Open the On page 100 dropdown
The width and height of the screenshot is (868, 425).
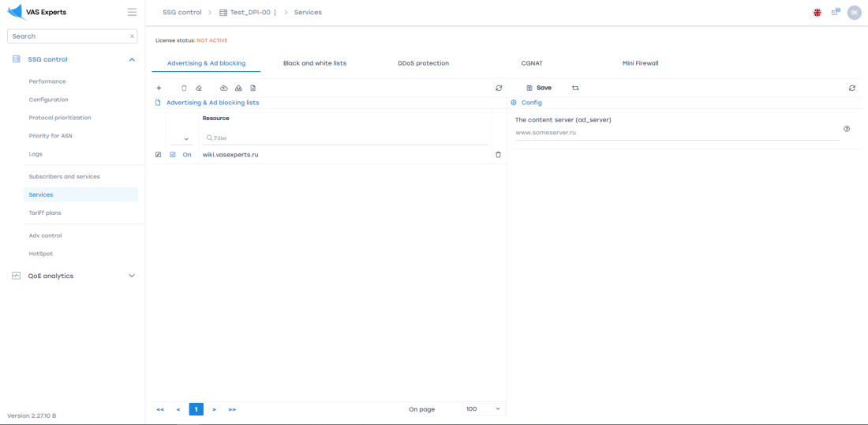(483, 409)
